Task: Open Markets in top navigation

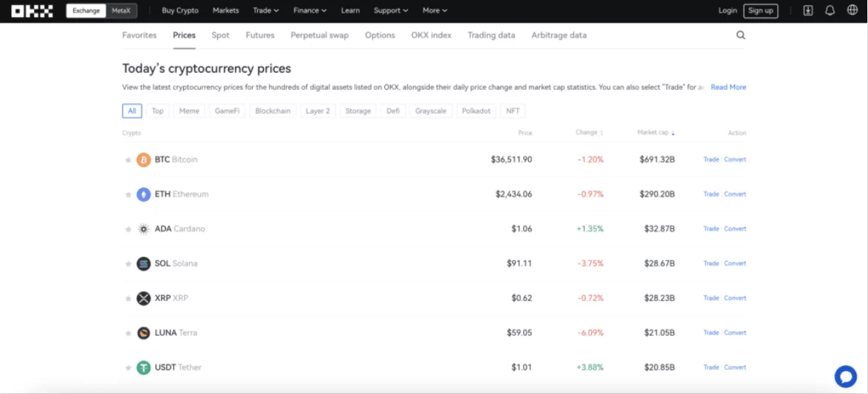Action: (x=226, y=10)
